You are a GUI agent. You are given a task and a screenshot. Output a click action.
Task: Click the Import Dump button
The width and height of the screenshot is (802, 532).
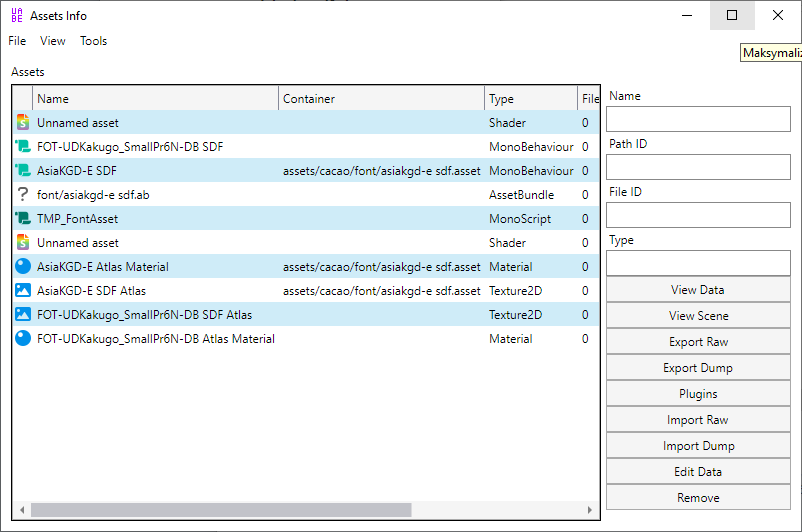click(x=698, y=446)
